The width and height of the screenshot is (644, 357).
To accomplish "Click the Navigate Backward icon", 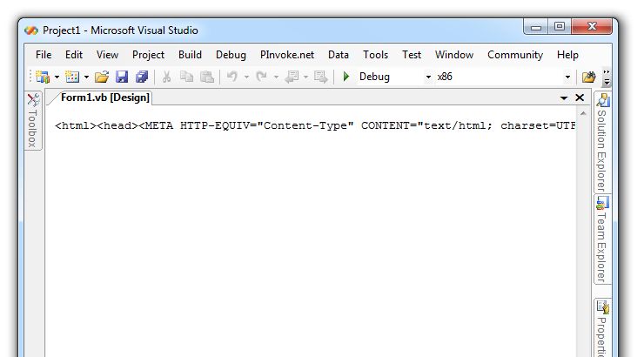I will [x=292, y=77].
